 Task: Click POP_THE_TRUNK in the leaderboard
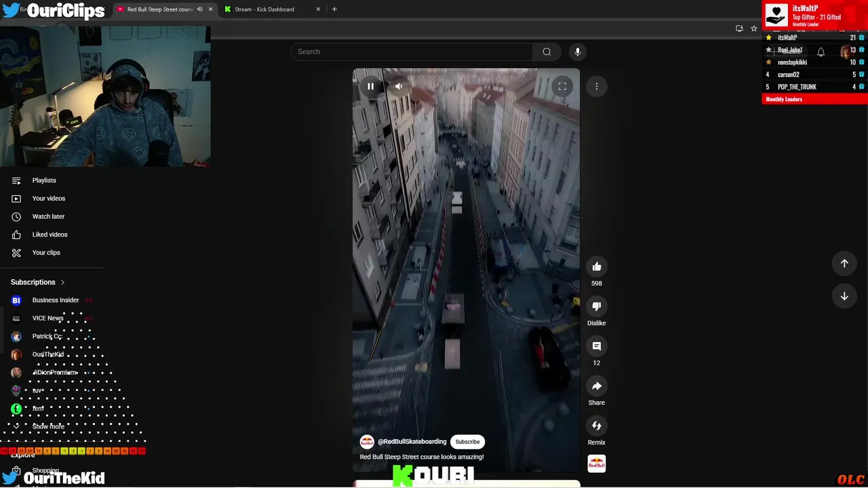pos(797,87)
